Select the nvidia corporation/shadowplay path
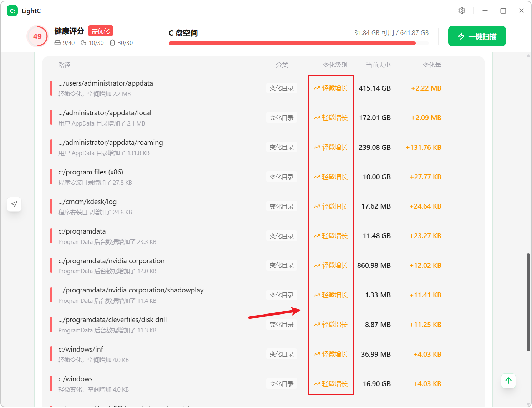Viewport: 532px width, 408px height. click(x=131, y=290)
